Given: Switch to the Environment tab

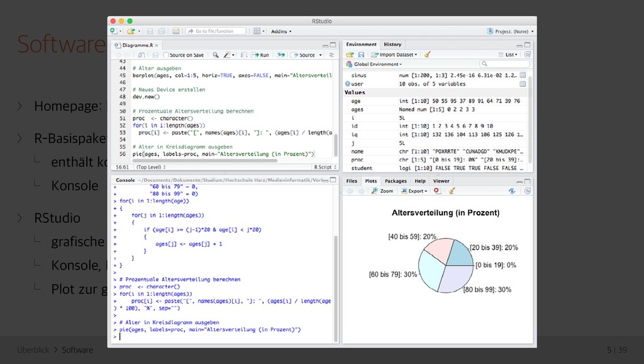Looking at the screenshot, I should (x=361, y=45).
